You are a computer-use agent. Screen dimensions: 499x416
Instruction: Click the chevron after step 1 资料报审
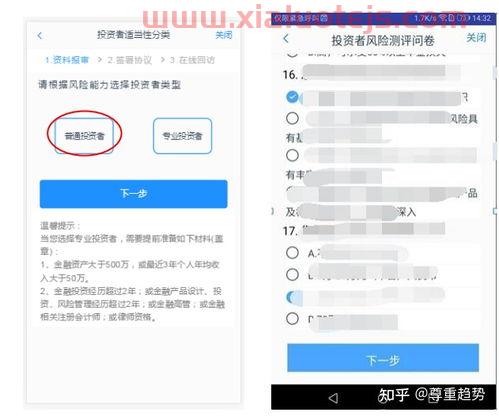[99, 60]
